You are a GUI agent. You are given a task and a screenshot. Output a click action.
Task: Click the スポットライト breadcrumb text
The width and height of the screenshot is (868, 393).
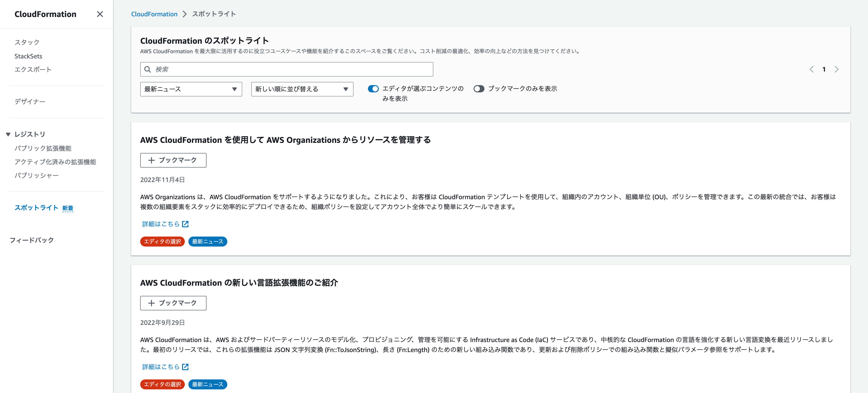pos(214,14)
